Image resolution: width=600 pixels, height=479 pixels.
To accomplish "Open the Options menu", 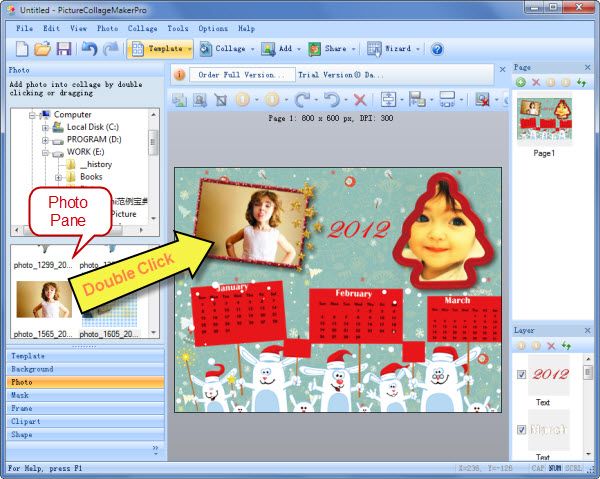I will (213, 28).
